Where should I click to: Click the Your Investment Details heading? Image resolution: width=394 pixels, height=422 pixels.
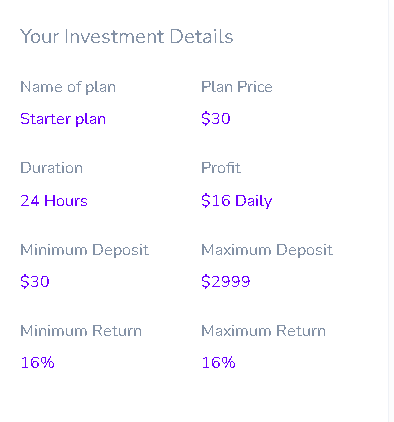[x=127, y=36]
